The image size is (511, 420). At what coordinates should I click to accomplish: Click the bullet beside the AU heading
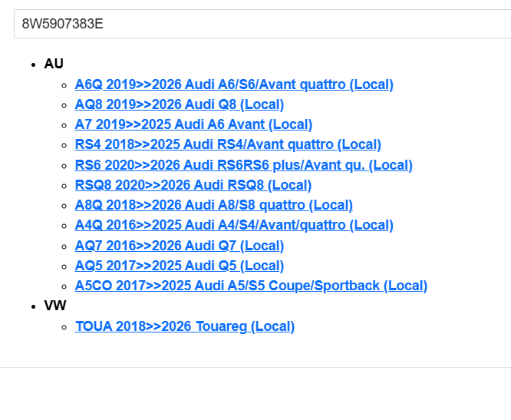(x=34, y=64)
